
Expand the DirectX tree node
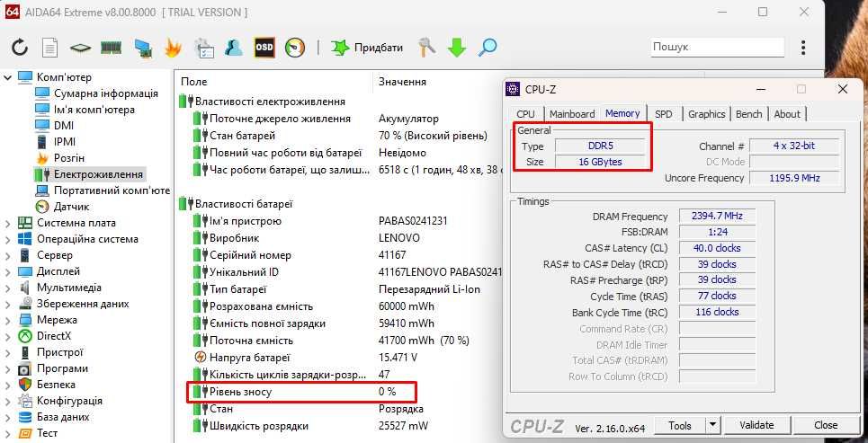(x=8, y=336)
